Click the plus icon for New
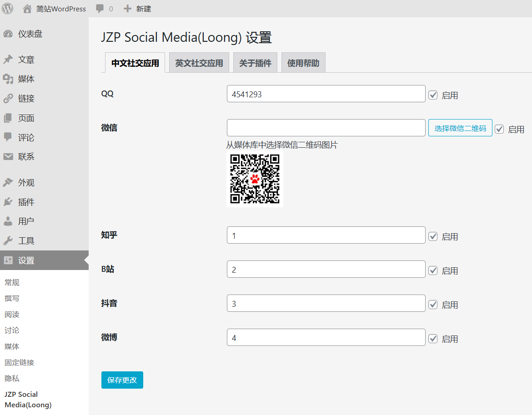 [x=128, y=9]
